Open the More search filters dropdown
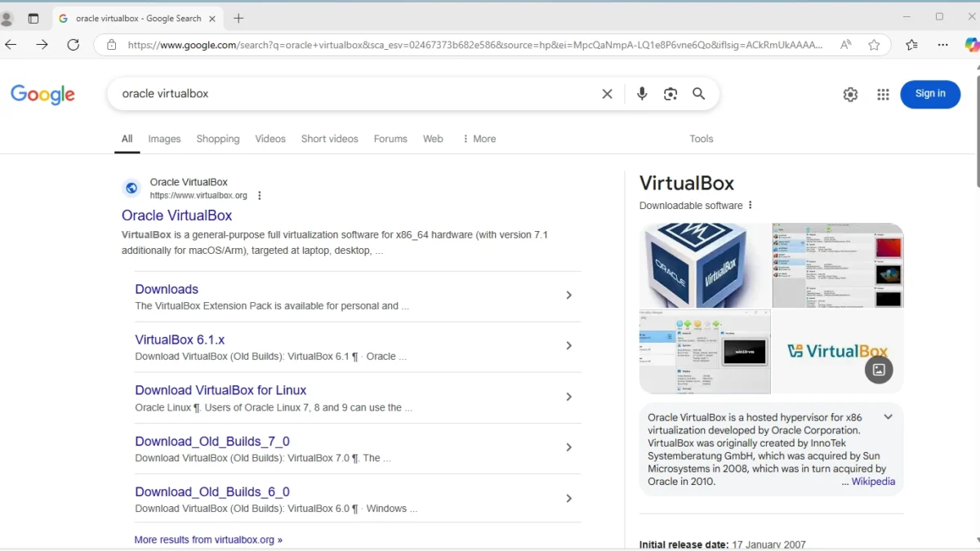The image size is (980, 551). 479,139
